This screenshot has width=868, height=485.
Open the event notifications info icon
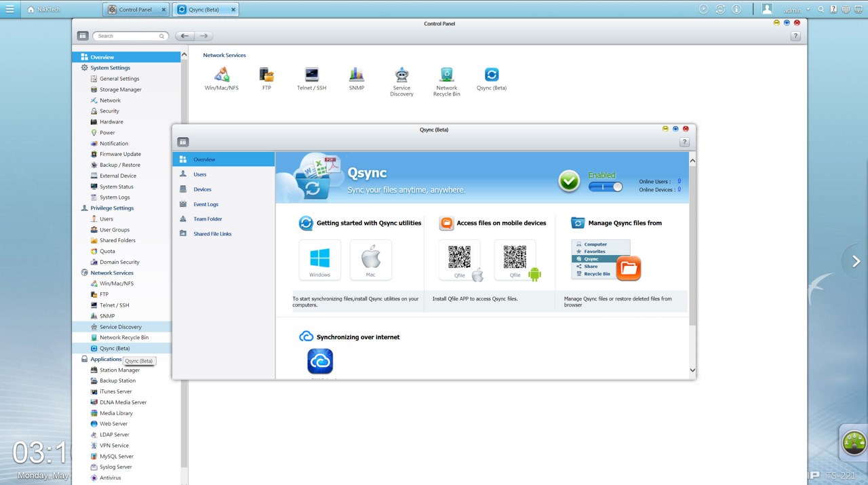point(737,9)
